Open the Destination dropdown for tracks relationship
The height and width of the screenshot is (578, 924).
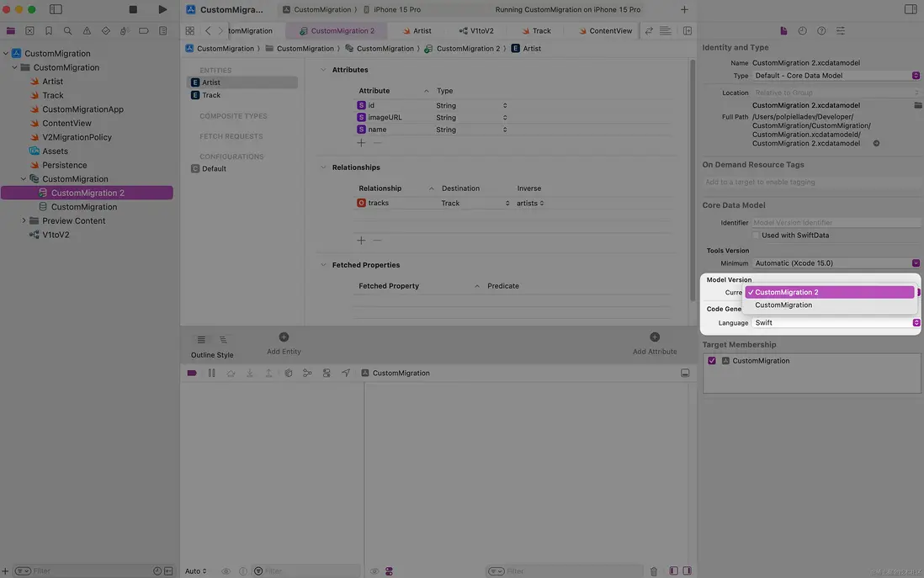tap(475, 204)
